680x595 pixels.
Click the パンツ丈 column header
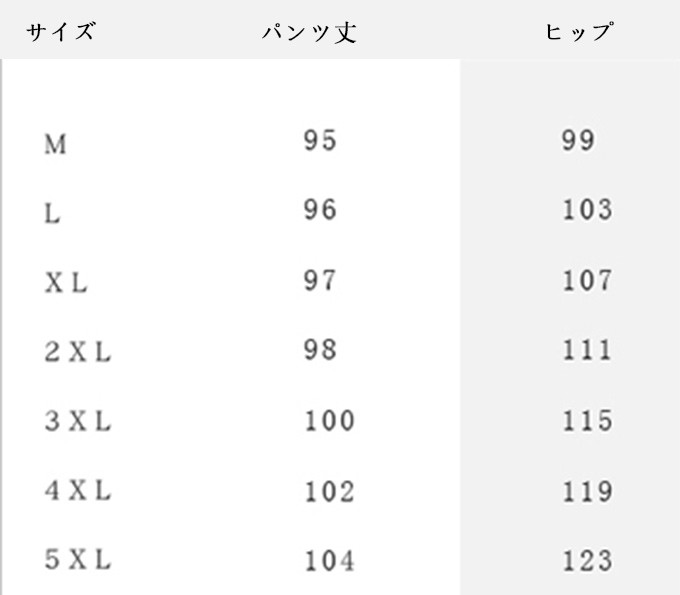tap(309, 32)
